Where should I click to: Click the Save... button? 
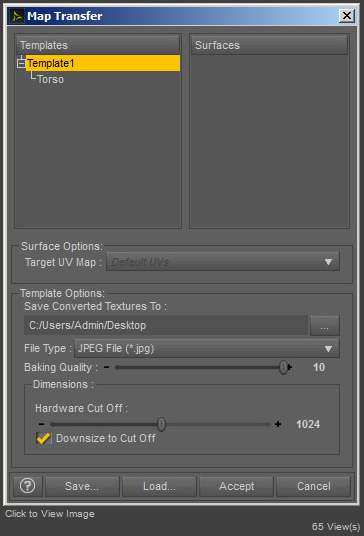(82, 486)
